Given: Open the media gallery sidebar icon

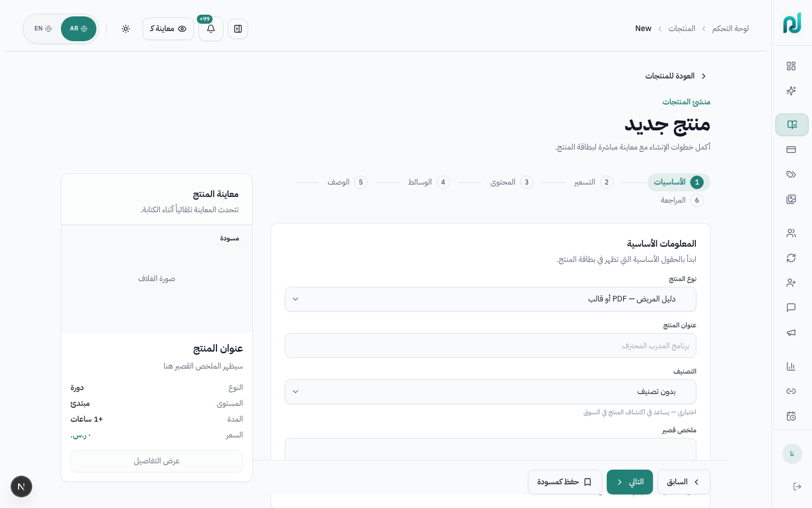Looking at the screenshot, I should pos(791,199).
